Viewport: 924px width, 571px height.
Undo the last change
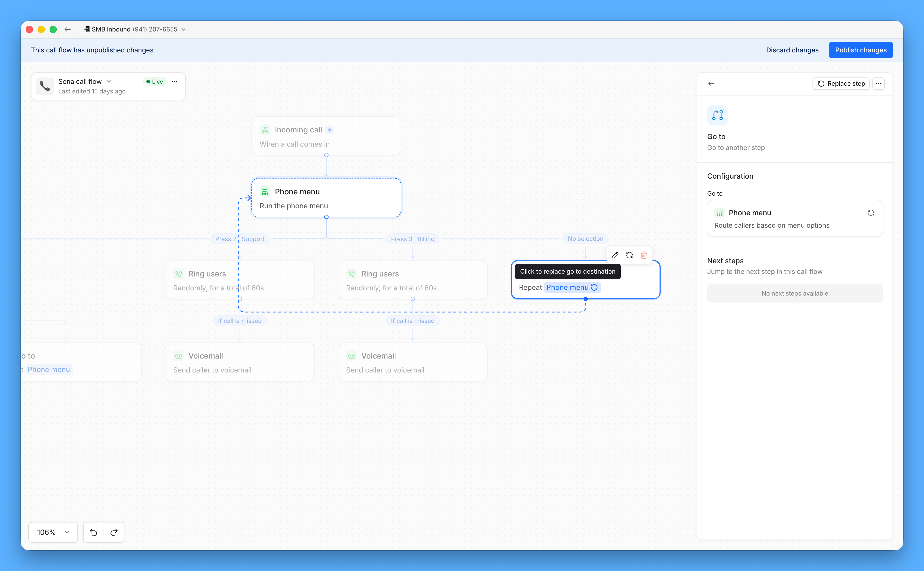94,532
